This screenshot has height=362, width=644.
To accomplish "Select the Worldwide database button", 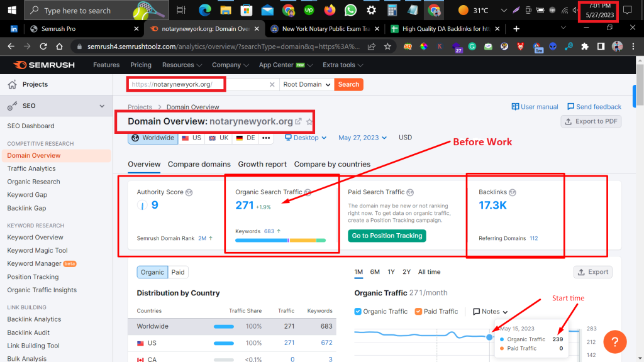I will (x=153, y=138).
